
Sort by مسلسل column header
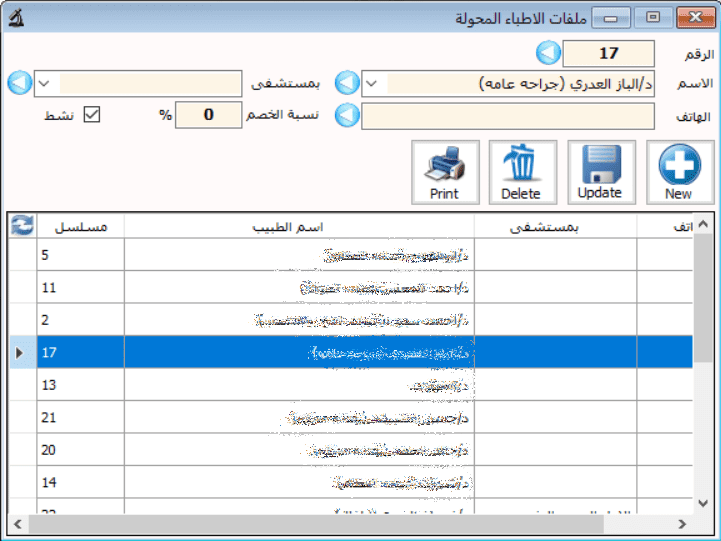[x=80, y=227]
